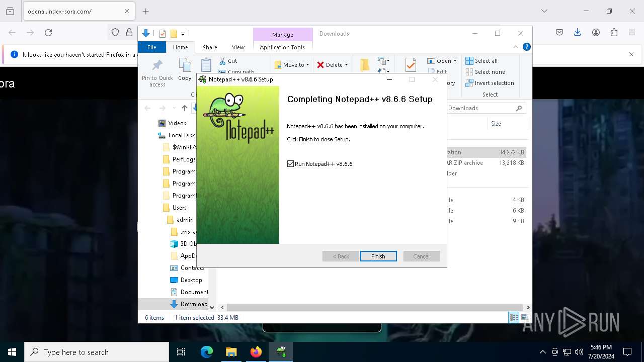Open Firefox Account icon
Screen dimensions: 644x362
[x=596, y=33]
